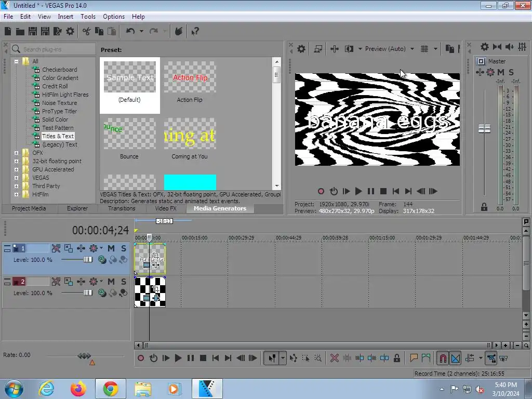532x399 pixels.
Task: Toggle Master bus Mute M button
Action: (501, 72)
